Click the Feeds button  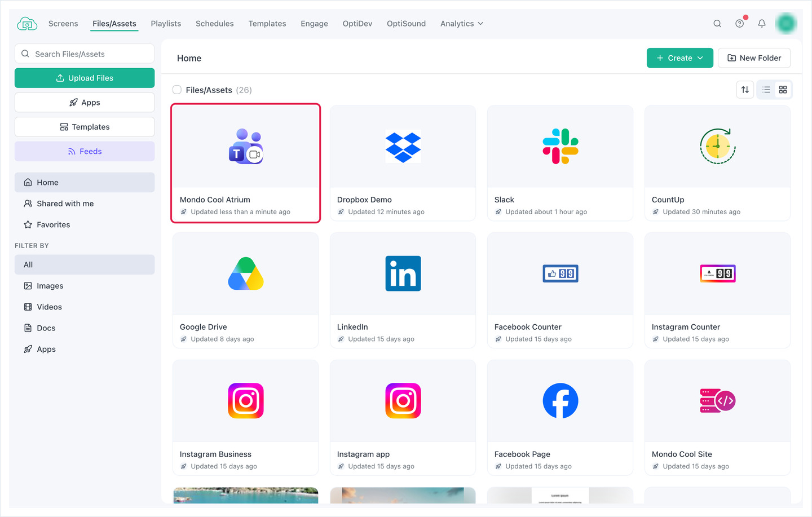coord(85,151)
